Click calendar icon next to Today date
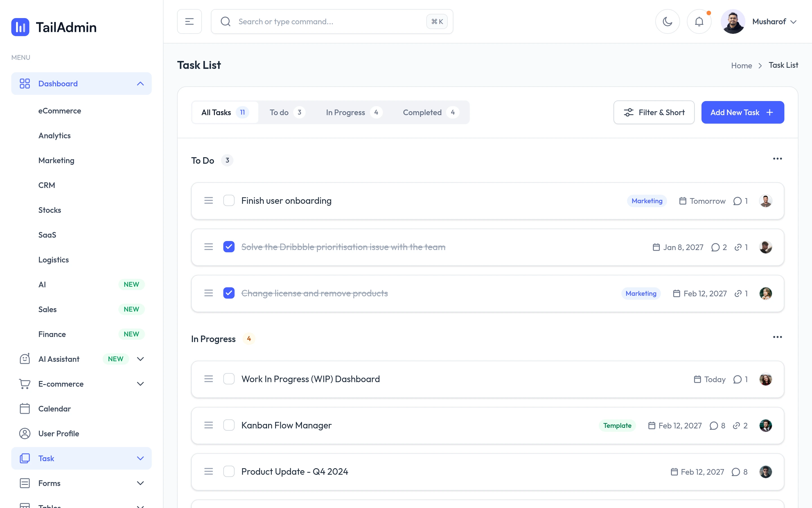812x508 pixels. pos(697,379)
